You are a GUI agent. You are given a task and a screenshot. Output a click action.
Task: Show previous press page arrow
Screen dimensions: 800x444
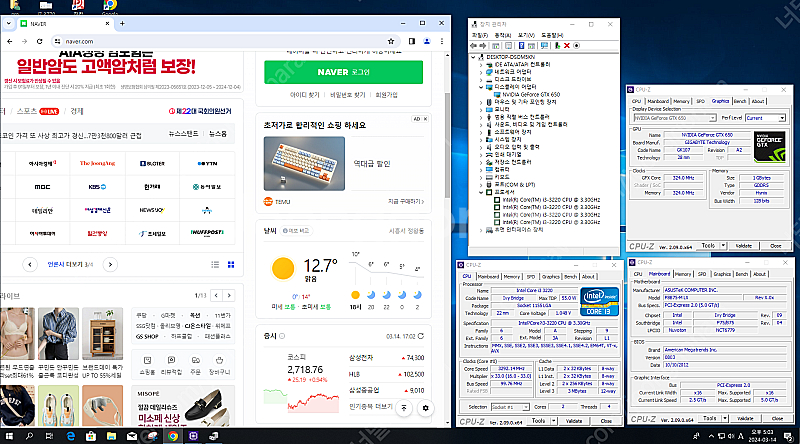30,264
